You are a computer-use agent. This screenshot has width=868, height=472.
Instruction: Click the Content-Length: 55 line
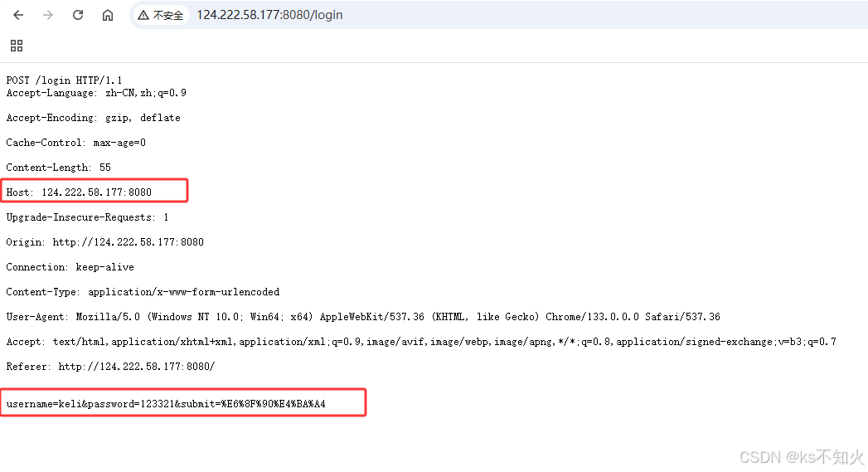(59, 168)
